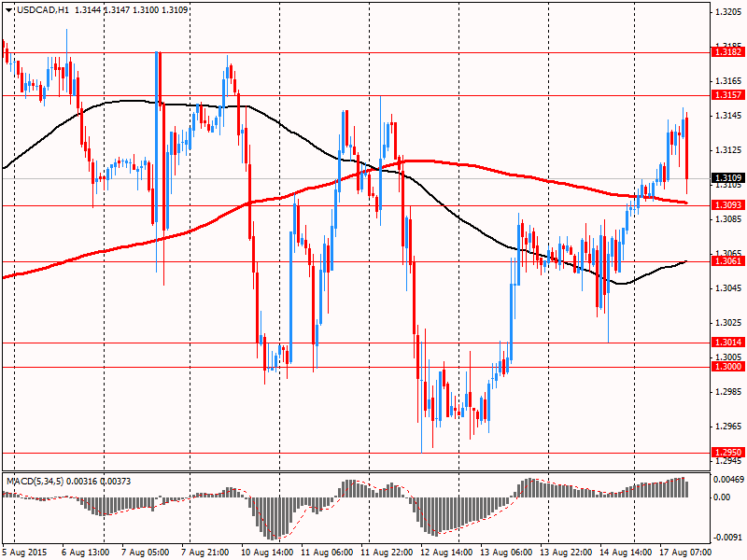Viewport: 747px width, 560px height.
Task: Click the USDCAD,H1 chart title text
Action: pyautogui.click(x=43, y=9)
